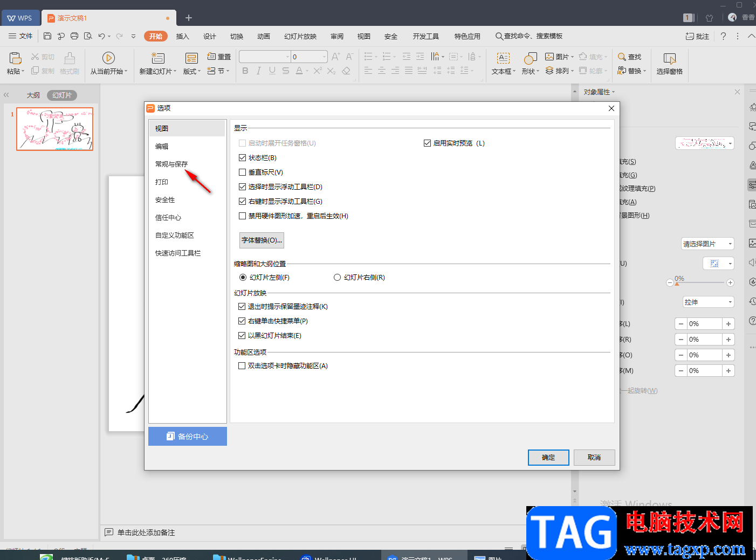This screenshot has width=756, height=560.
Task: Open the Backup Center button
Action: (188, 437)
